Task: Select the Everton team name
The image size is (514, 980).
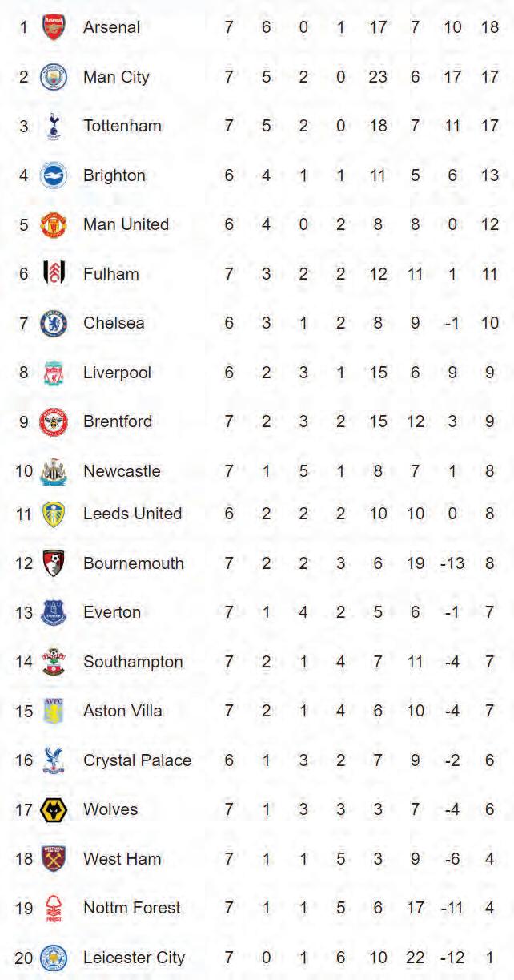Action: [x=112, y=612]
